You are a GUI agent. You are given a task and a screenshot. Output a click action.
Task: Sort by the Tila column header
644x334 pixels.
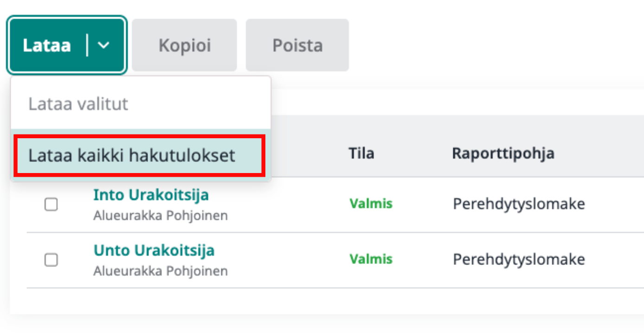[361, 153]
